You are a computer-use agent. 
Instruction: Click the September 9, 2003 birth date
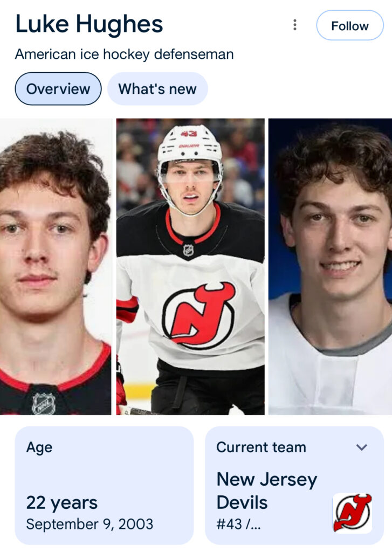click(90, 524)
